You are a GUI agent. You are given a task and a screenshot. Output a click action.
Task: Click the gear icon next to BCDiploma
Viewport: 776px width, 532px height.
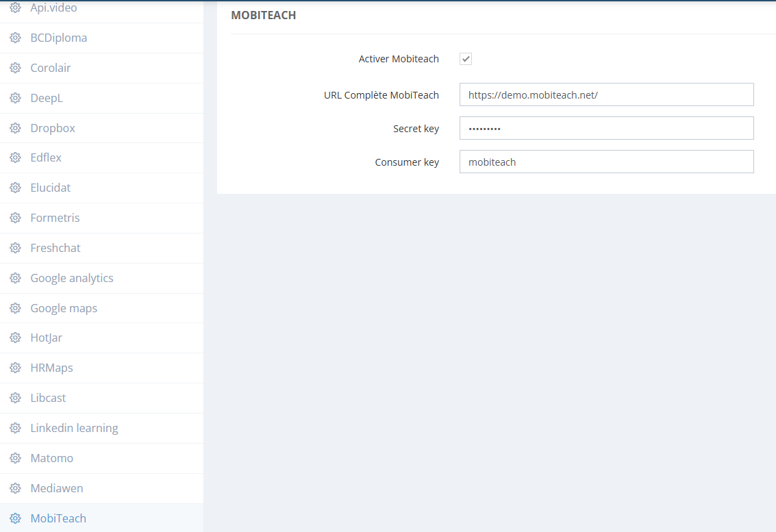point(15,38)
